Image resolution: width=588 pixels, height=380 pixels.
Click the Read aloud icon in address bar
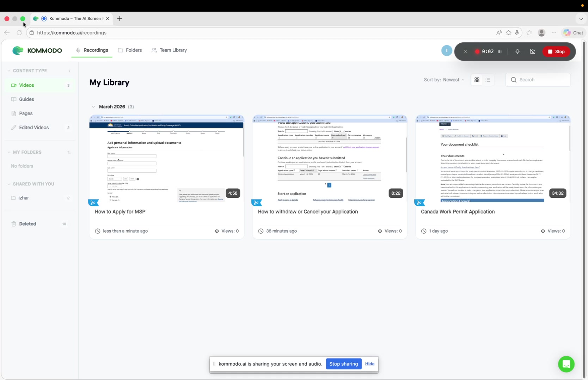point(499,33)
